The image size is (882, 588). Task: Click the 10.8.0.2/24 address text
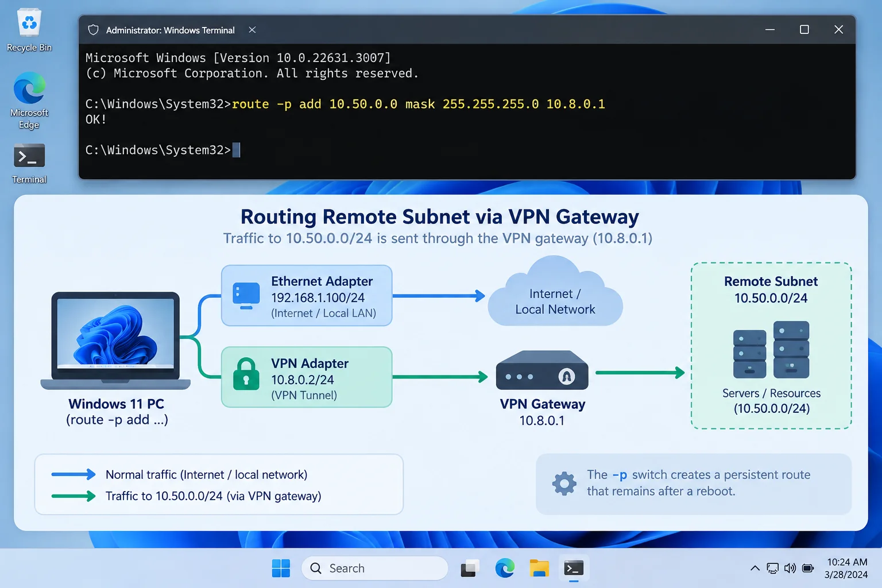coord(302,380)
